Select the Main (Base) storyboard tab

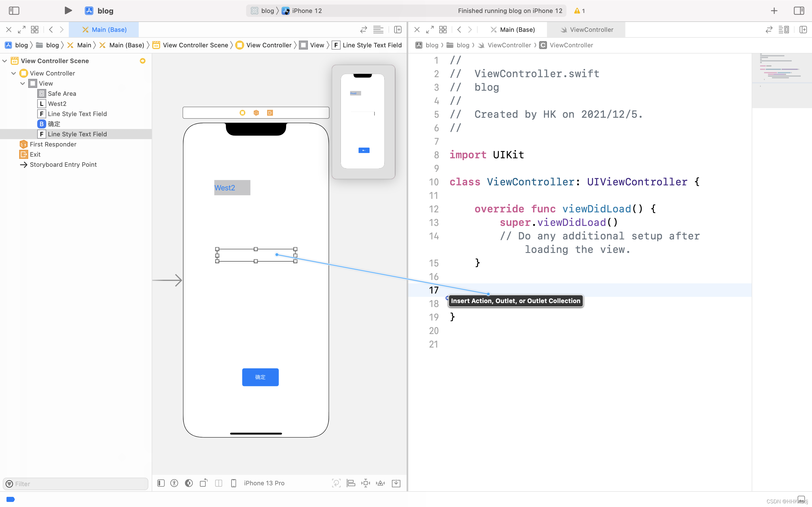[103, 29]
